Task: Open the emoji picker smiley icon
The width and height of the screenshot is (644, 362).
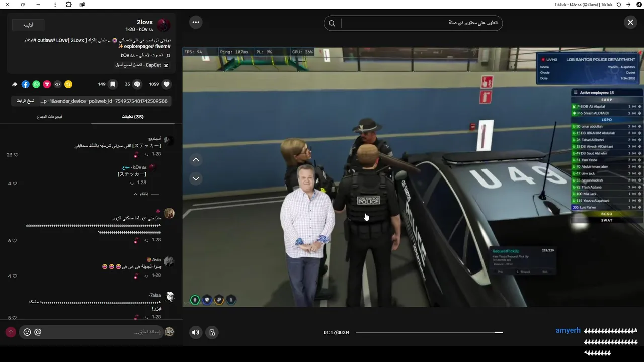Action: tap(27, 332)
